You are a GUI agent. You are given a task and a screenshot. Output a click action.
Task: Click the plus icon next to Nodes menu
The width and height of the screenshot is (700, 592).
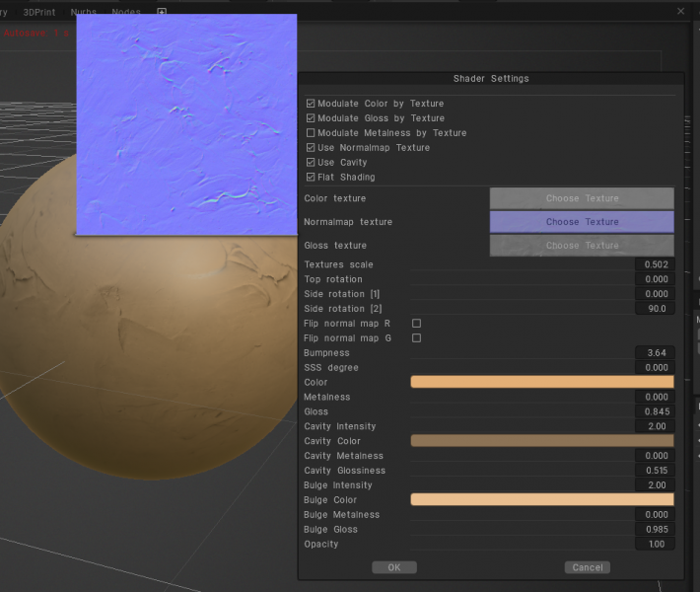[162, 12]
